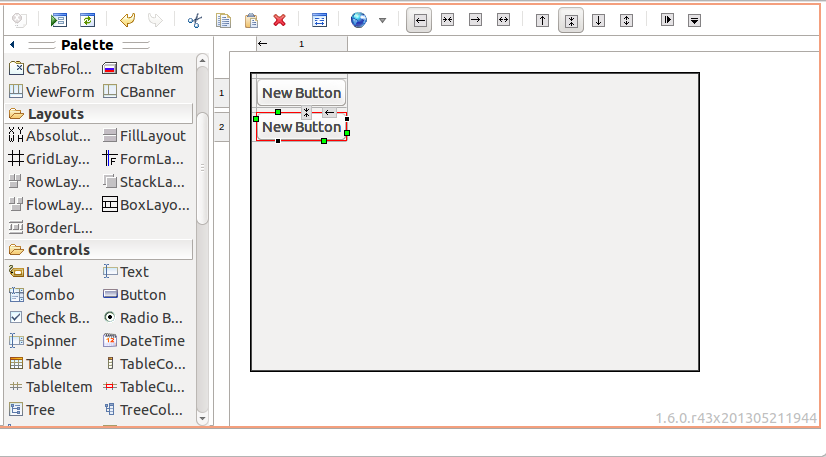
Task: Pick the Text control in palette
Action: [126, 272]
